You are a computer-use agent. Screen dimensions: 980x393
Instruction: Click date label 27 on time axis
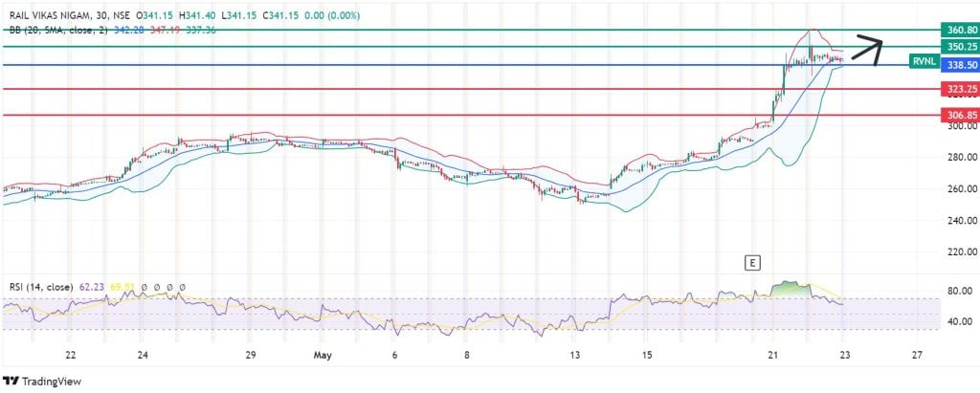[917, 356]
